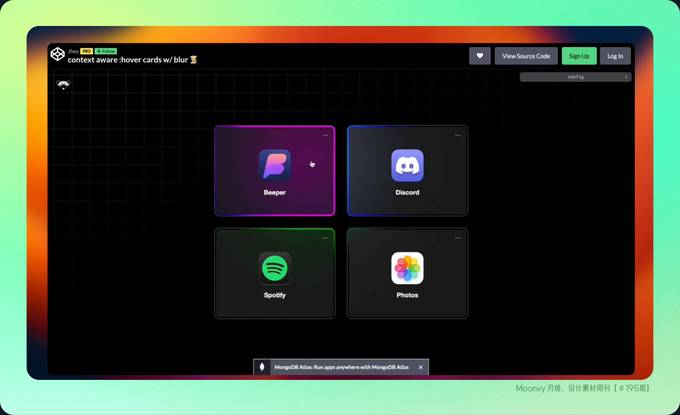Click the 'Spotify' card label
This screenshot has width=680, height=415.
[x=275, y=295]
